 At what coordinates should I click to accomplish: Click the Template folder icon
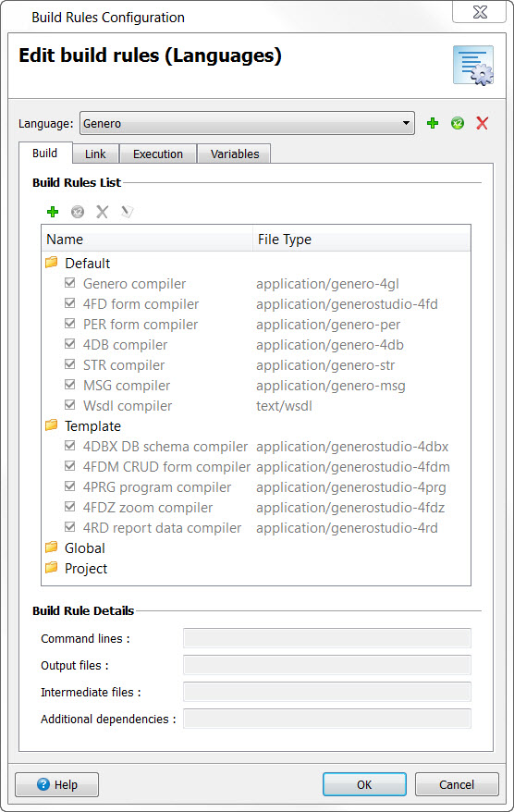pos(51,425)
